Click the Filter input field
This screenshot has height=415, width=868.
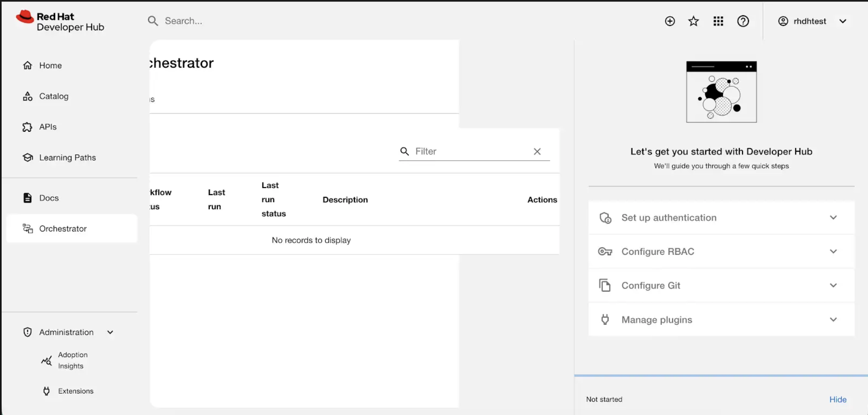470,151
